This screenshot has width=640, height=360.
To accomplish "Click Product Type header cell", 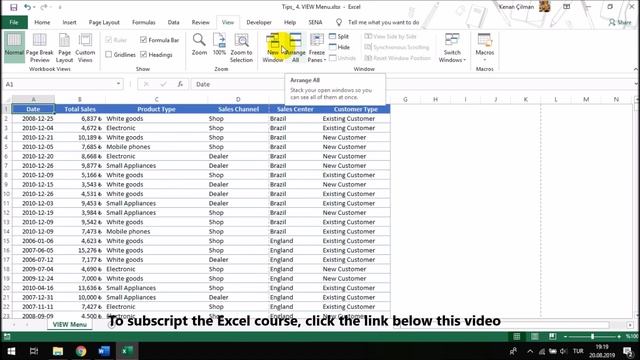I will pos(156,109).
